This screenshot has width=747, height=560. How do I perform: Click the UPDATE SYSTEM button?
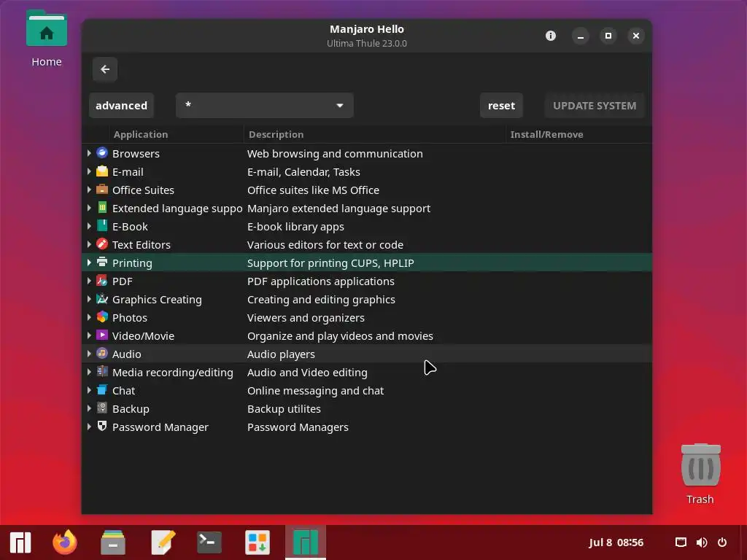coord(595,105)
